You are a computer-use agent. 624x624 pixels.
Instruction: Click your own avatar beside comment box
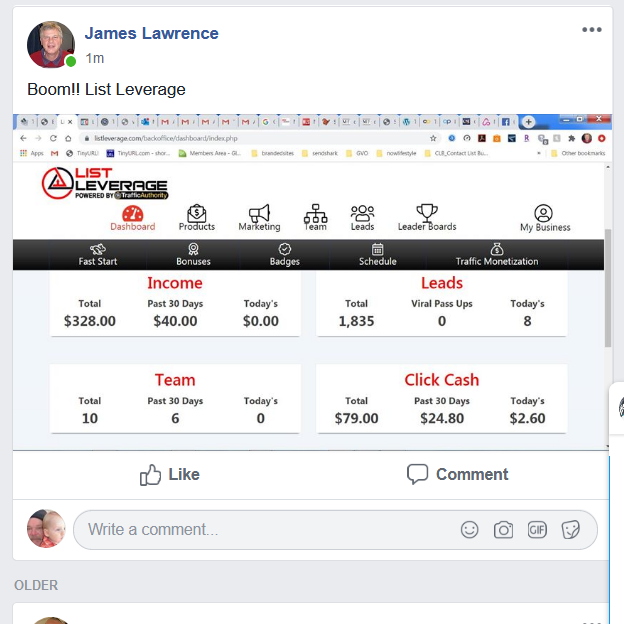click(46, 528)
